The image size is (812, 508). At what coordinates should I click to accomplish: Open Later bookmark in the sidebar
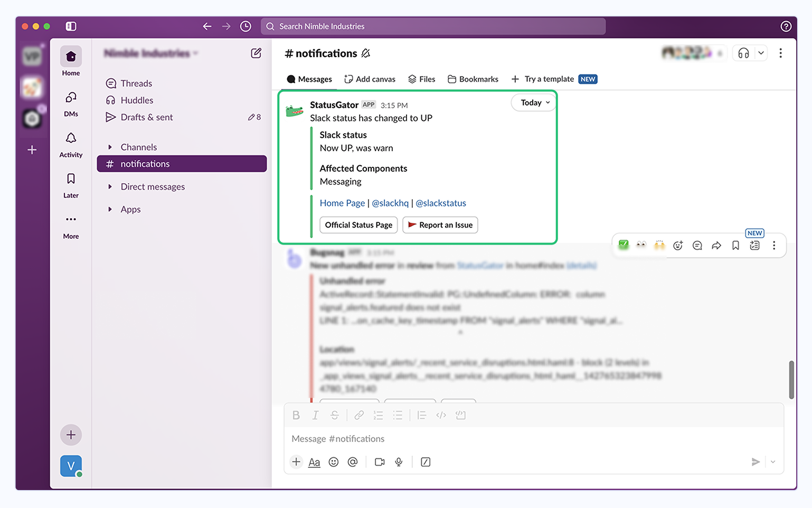[x=71, y=185]
